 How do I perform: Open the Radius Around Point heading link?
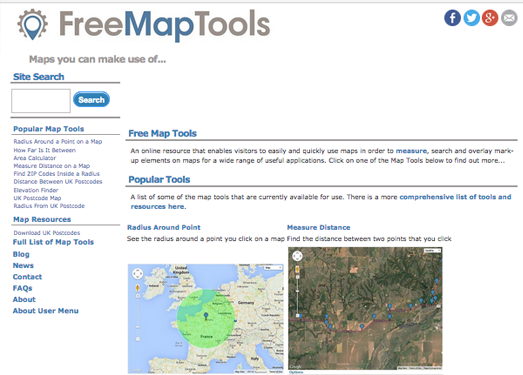(x=164, y=228)
